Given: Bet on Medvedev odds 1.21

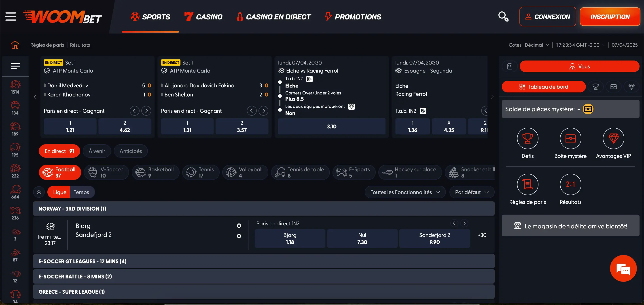Looking at the screenshot, I should click(x=70, y=126).
